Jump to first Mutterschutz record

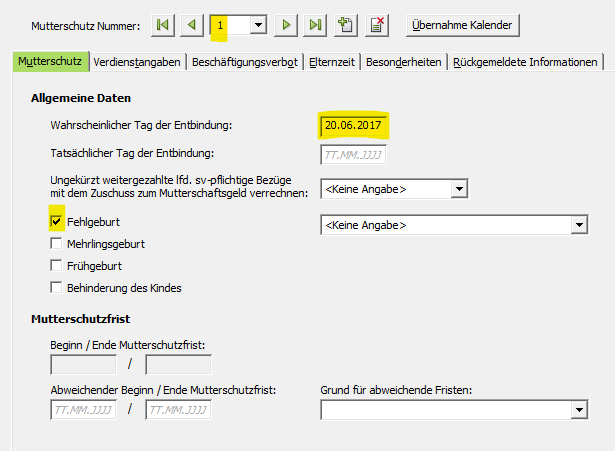(x=163, y=25)
